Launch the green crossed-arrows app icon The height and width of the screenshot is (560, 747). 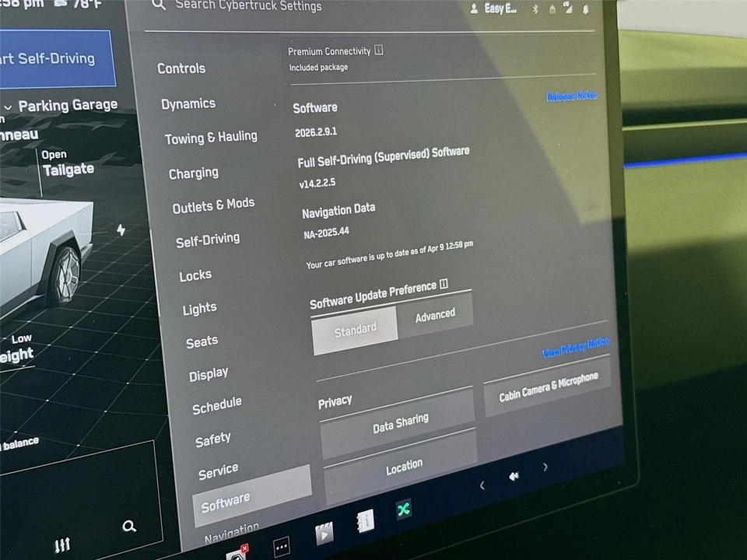point(404,510)
